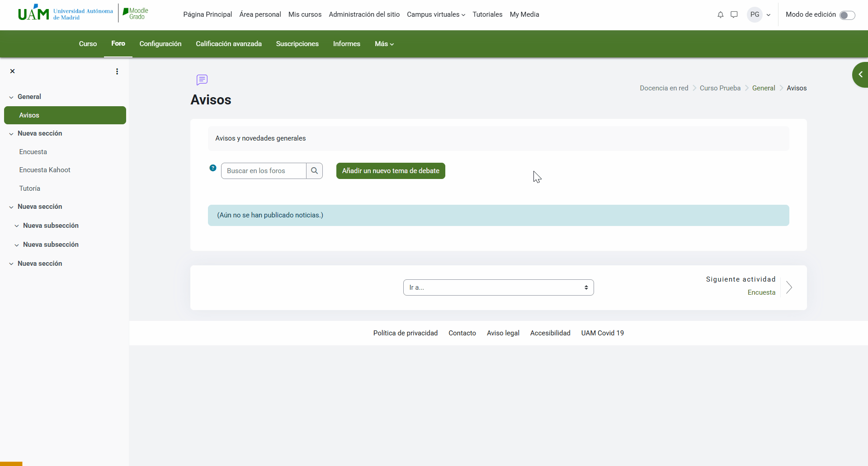868x466 pixels.
Task: Click the PG user avatar
Action: [x=755, y=14]
